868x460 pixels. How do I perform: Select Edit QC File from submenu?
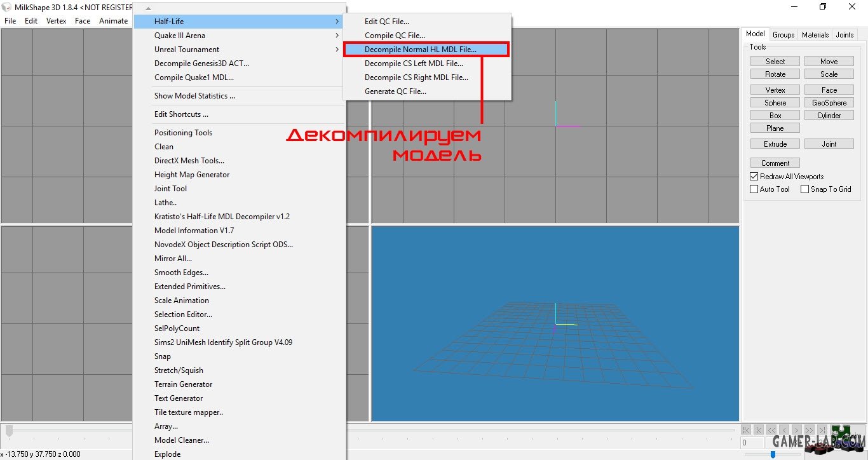pyautogui.click(x=426, y=22)
